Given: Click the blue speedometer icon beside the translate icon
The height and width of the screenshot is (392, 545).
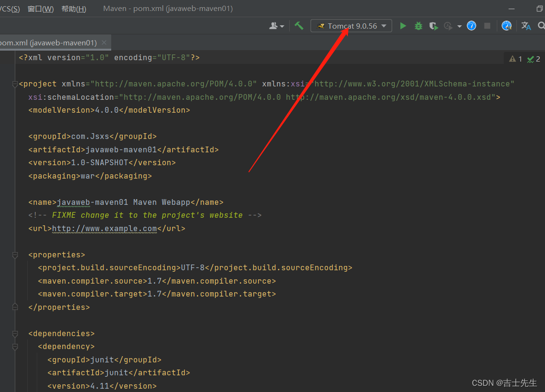Looking at the screenshot, I should [507, 26].
